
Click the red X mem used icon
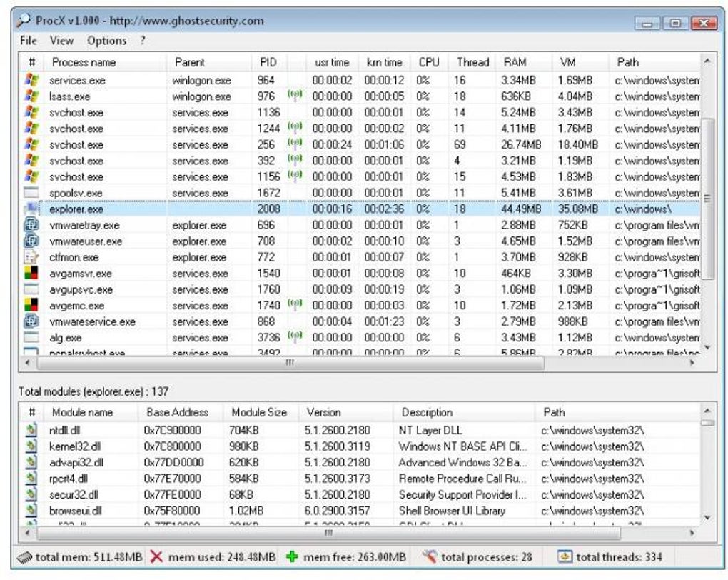coord(156,556)
